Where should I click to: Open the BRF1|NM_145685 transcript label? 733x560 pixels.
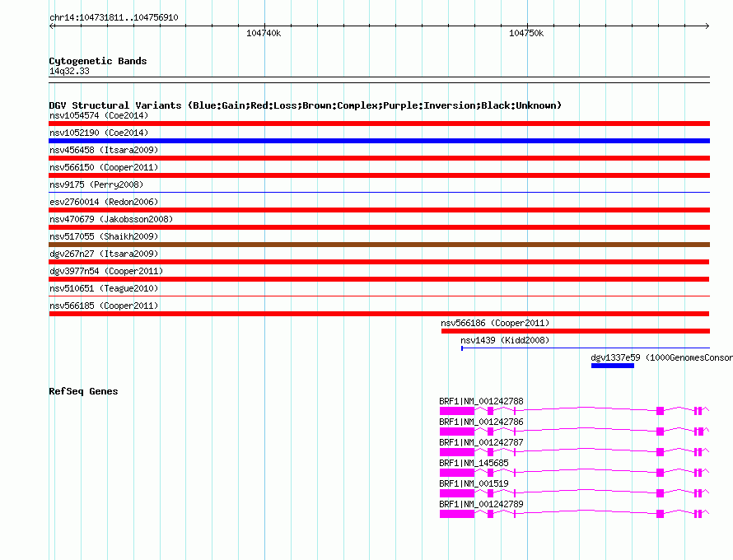coord(474,463)
